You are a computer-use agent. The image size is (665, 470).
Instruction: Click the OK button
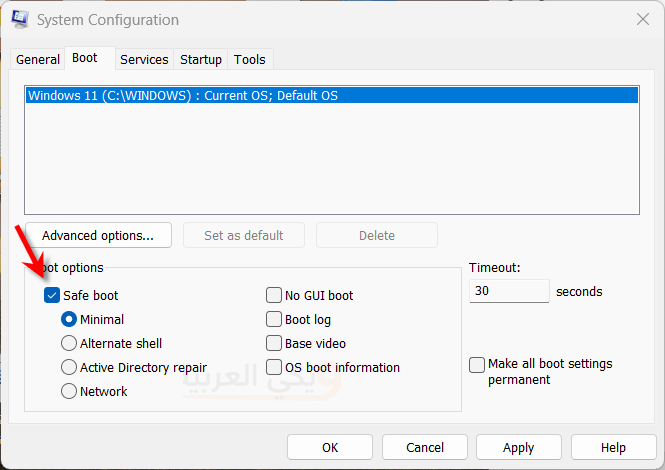pyautogui.click(x=330, y=447)
